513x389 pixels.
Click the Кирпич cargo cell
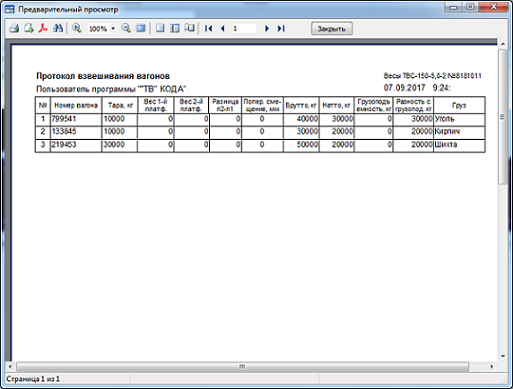click(x=459, y=132)
